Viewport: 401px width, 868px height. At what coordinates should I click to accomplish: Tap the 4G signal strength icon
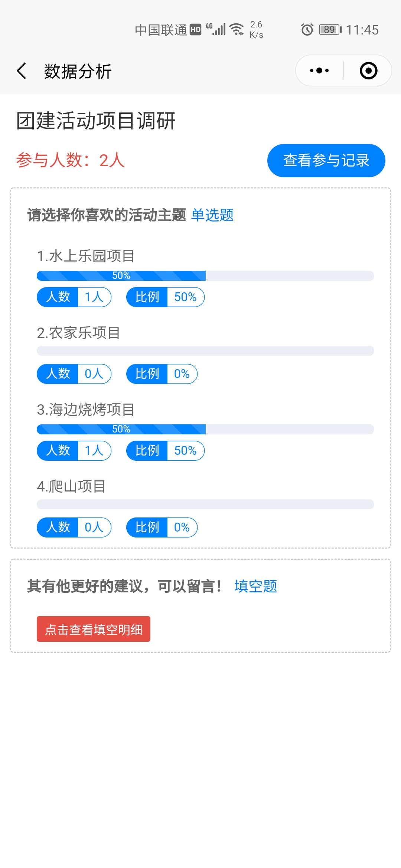click(216, 29)
